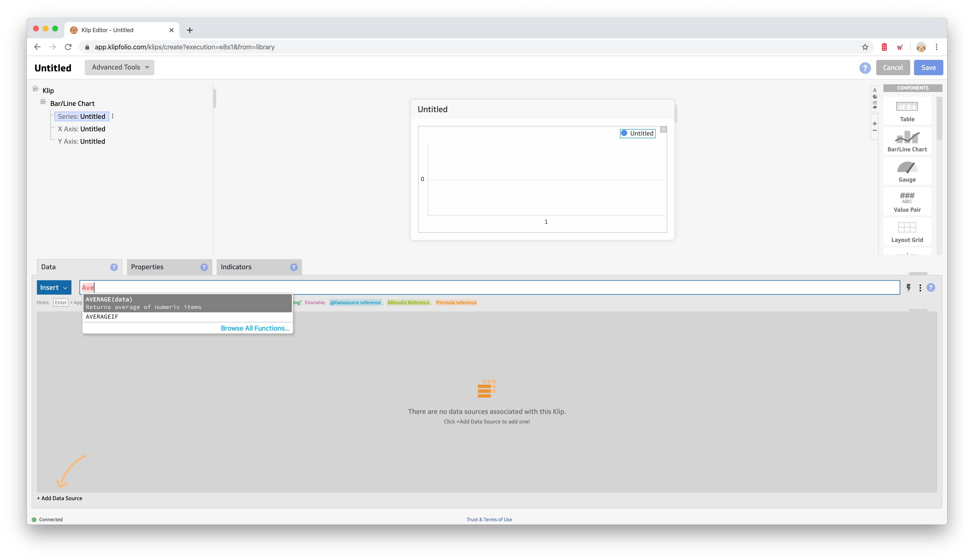
Task: Select Y Axis: Untitled in the tree
Action: [x=81, y=141]
